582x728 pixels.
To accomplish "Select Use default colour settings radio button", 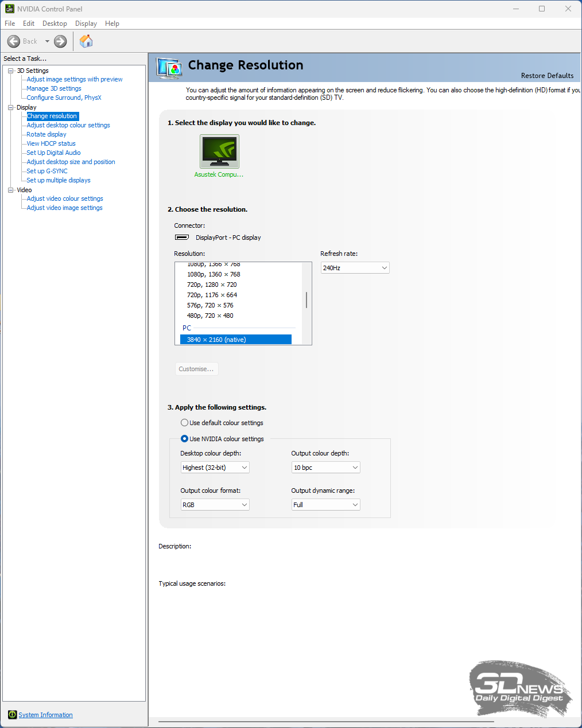I will [x=184, y=423].
